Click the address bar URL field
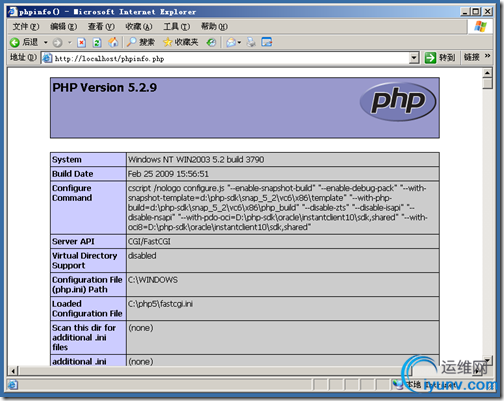Viewport: 504px width, 401px height. click(x=230, y=58)
